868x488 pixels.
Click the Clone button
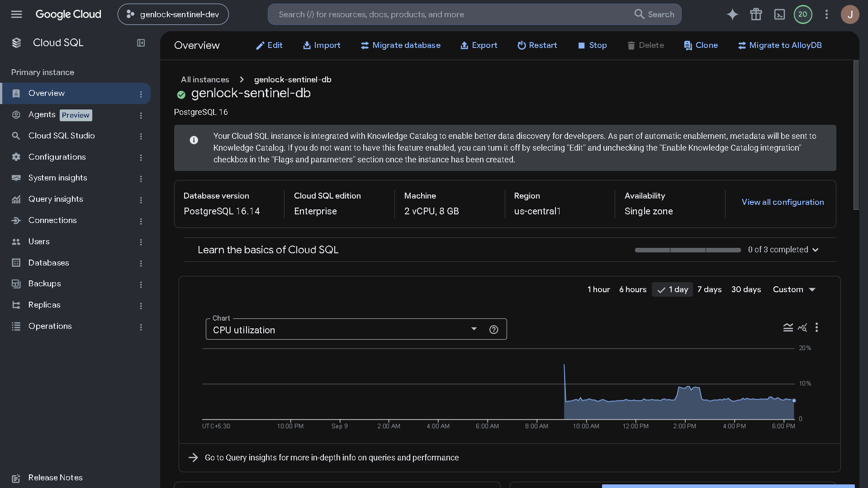(701, 45)
